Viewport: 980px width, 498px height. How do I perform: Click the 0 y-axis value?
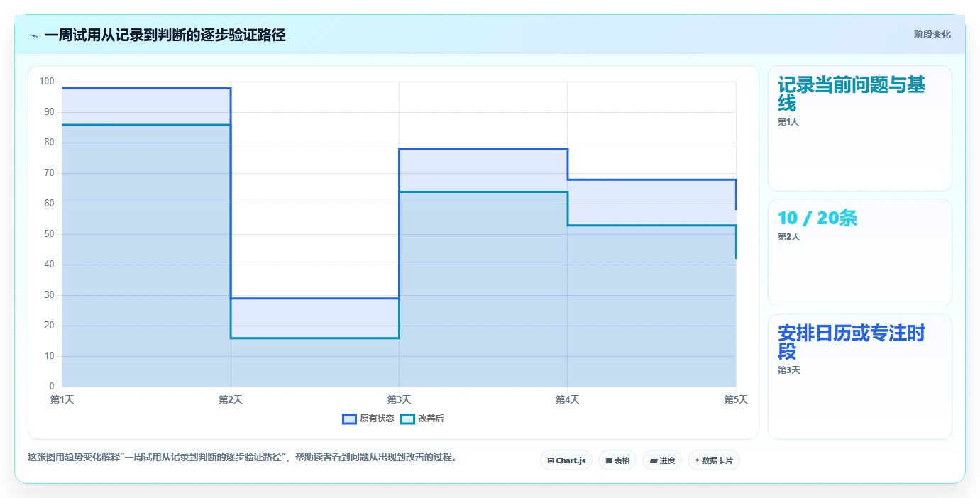[52, 387]
